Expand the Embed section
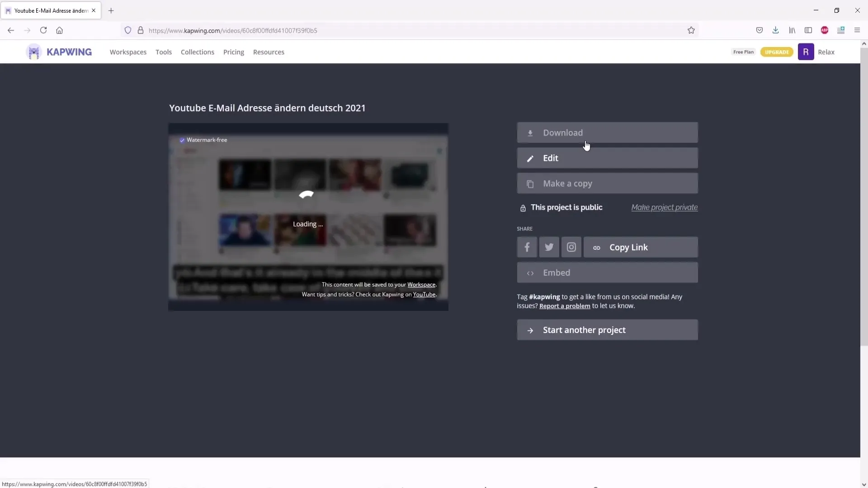The image size is (868, 488). [606, 272]
